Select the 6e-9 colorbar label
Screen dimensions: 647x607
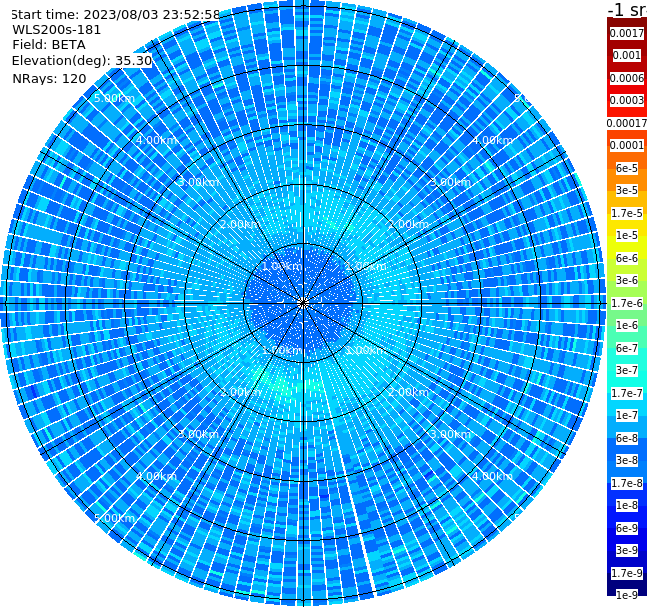[627, 528]
